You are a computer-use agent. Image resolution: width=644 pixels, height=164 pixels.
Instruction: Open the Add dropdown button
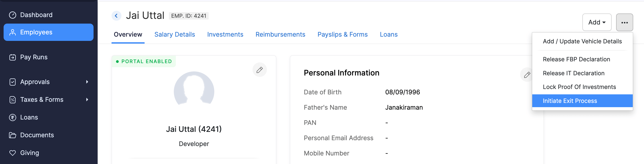click(597, 22)
